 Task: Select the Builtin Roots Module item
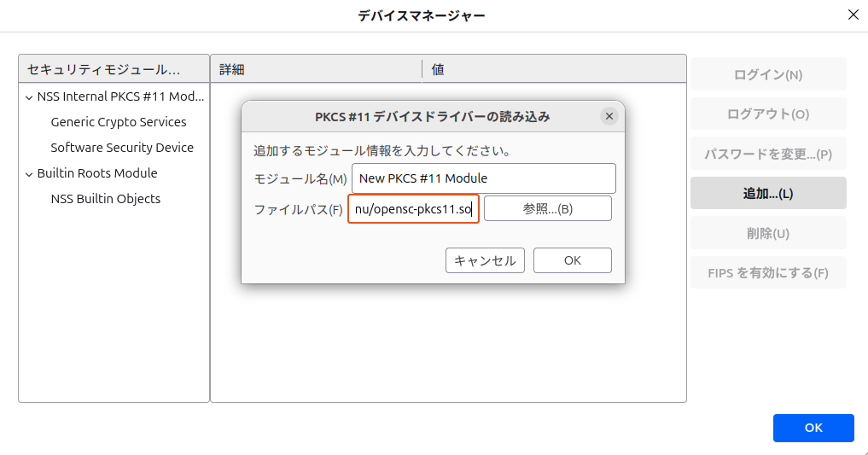pos(96,173)
